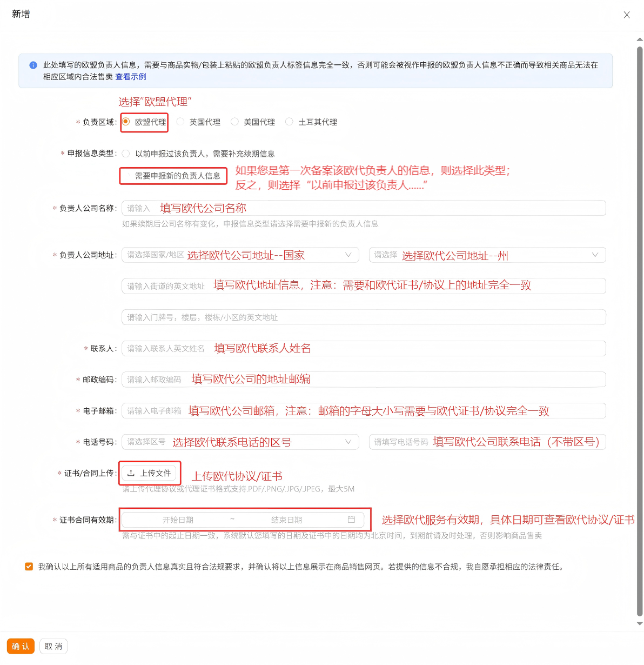
Task: Click the 上传文件 upload button
Action: pos(149,473)
